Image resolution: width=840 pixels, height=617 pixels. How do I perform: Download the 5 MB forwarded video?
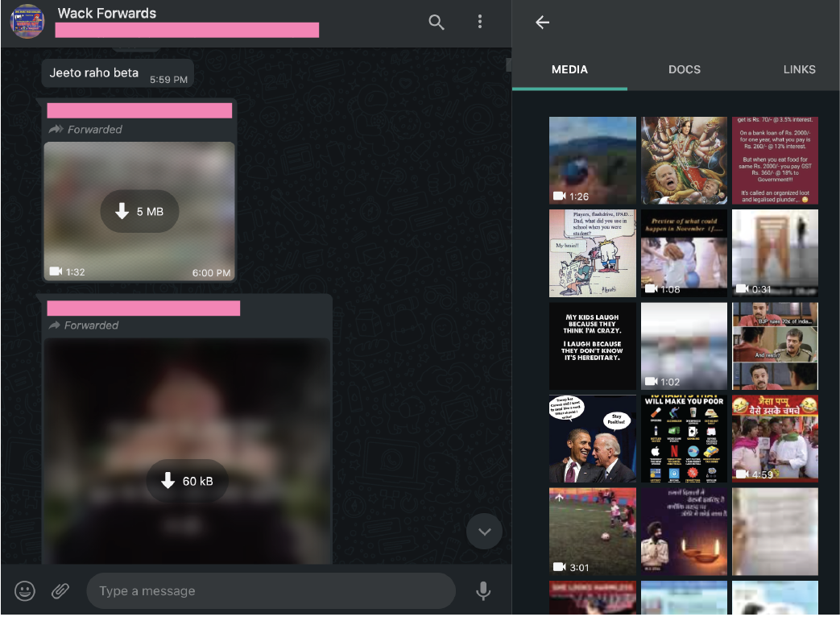point(139,211)
